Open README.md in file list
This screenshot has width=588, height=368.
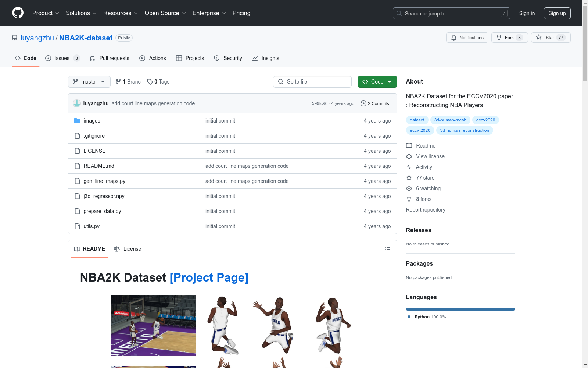click(99, 166)
